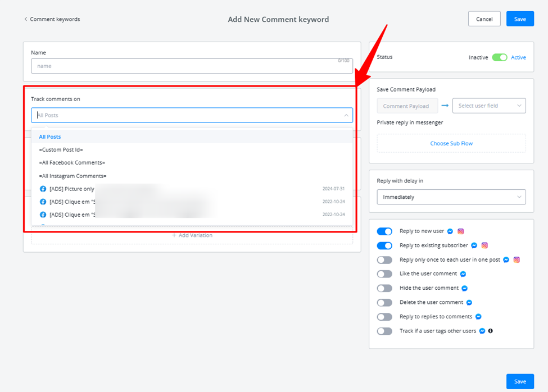The width and height of the screenshot is (548, 392).
Task: Open the Select user field dropdown
Action: click(x=489, y=106)
